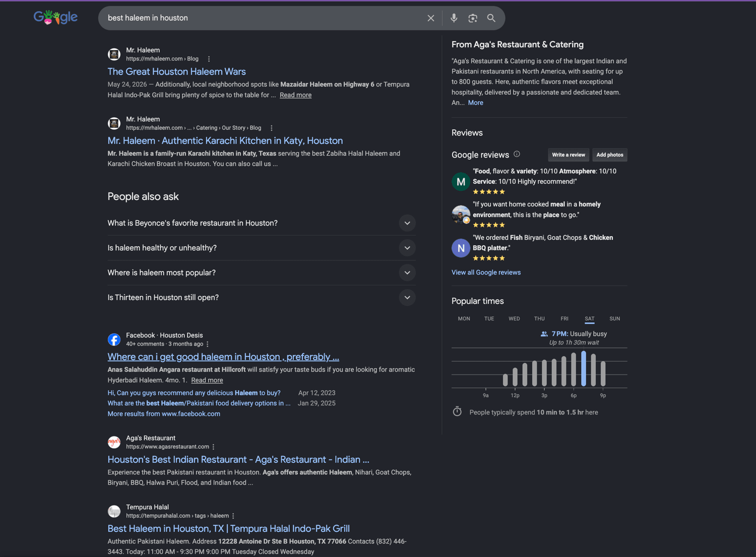Image resolution: width=756 pixels, height=557 pixels.
Task: Open three-dot menu next to agasrestaurant.com
Action: [x=214, y=447]
